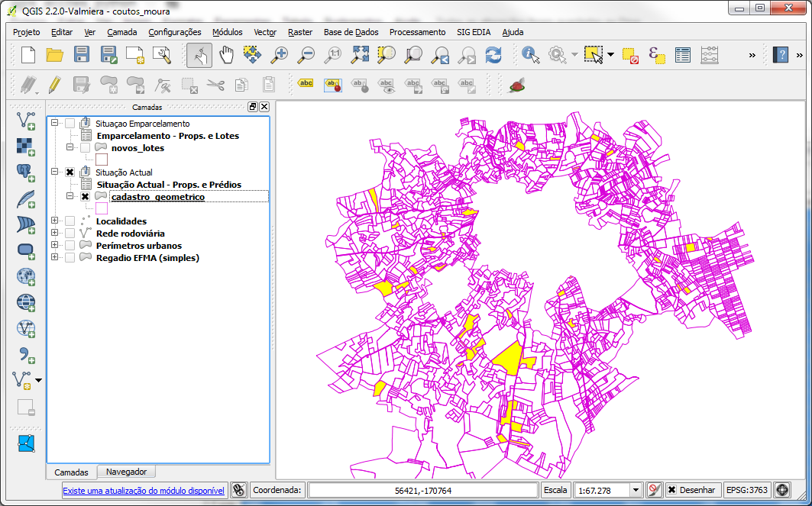Open the Processamento menu
The image size is (812, 506).
(417, 32)
